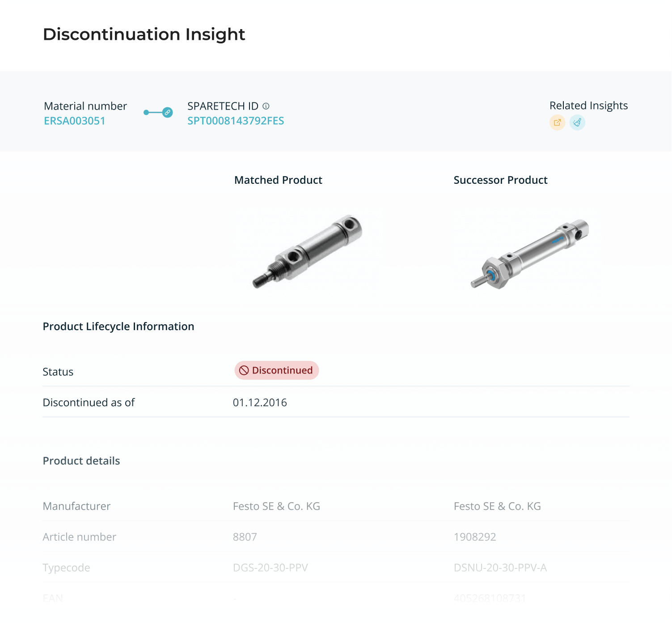
Task: Select the discontinuation date 01.12.2016
Action: tap(260, 403)
